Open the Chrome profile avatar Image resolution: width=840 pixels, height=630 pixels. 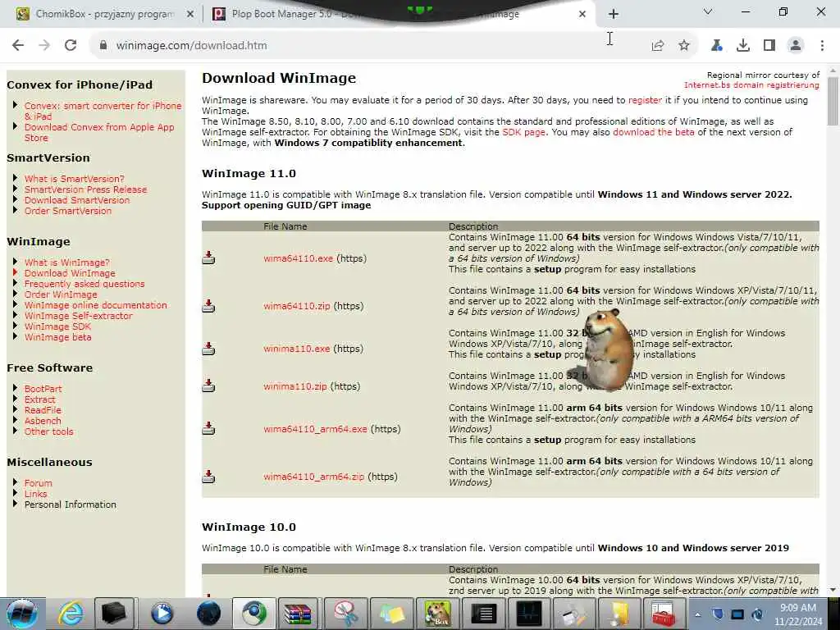(796, 46)
